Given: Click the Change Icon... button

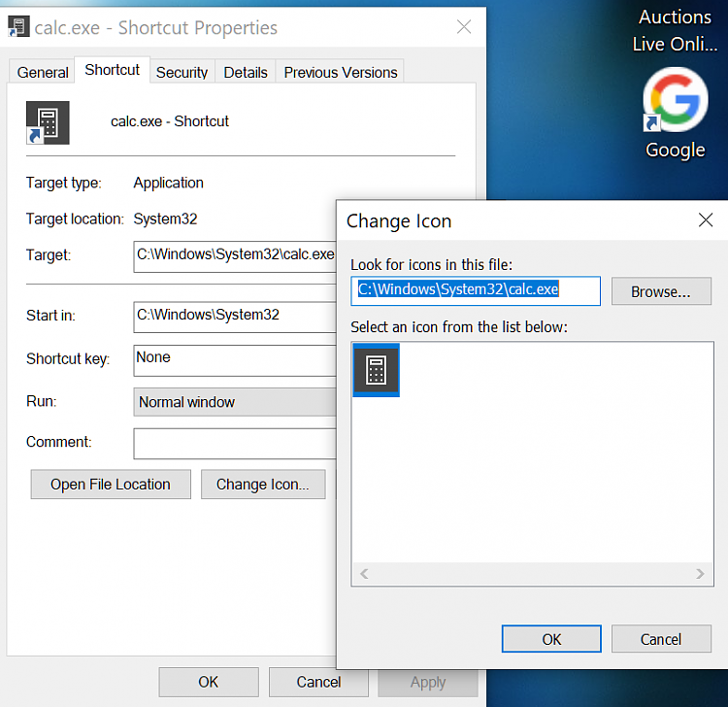Looking at the screenshot, I should click(263, 484).
